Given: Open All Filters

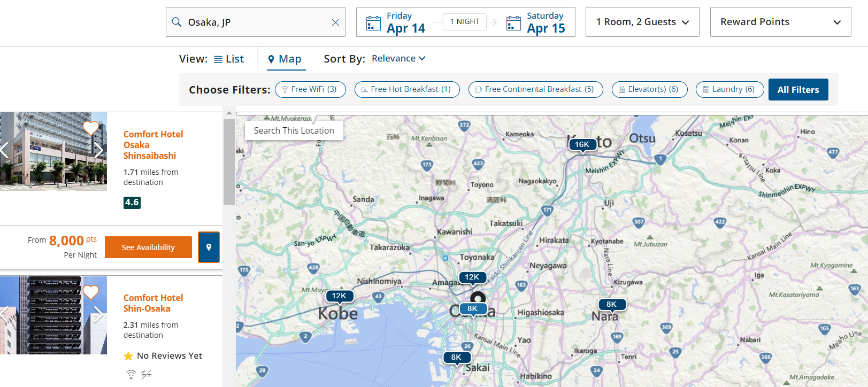Looking at the screenshot, I should pyautogui.click(x=798, y=90).
